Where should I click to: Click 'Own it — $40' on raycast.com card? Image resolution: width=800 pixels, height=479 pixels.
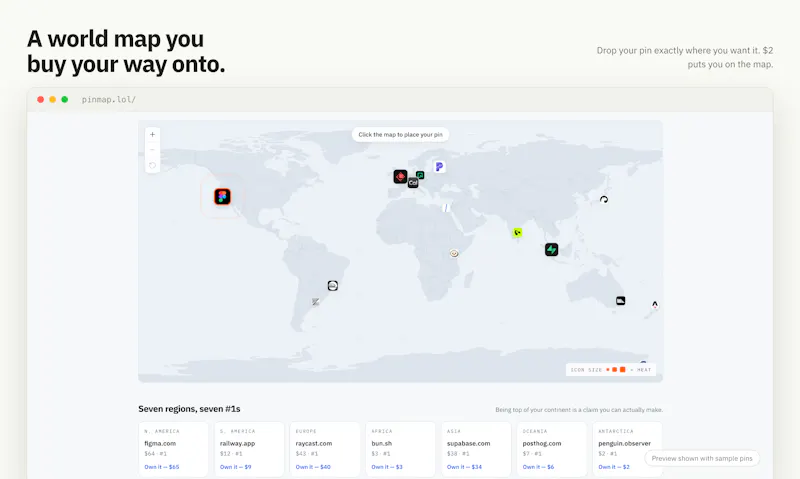[x=313, y=467]
